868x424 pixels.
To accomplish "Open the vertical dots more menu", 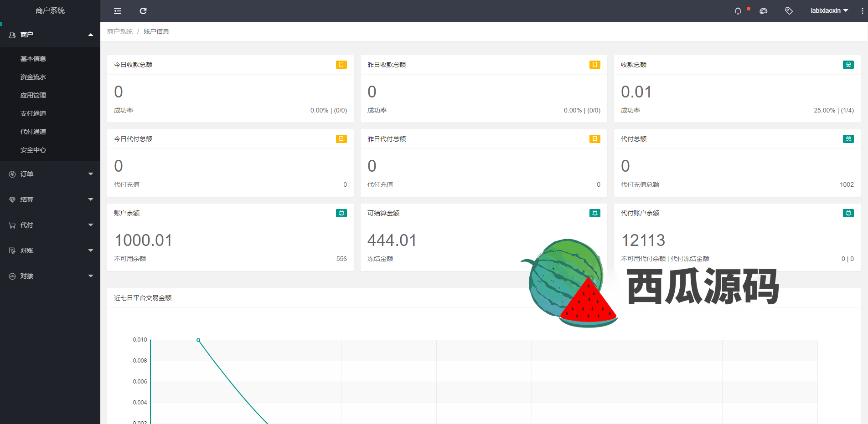I will pos(862,11).
